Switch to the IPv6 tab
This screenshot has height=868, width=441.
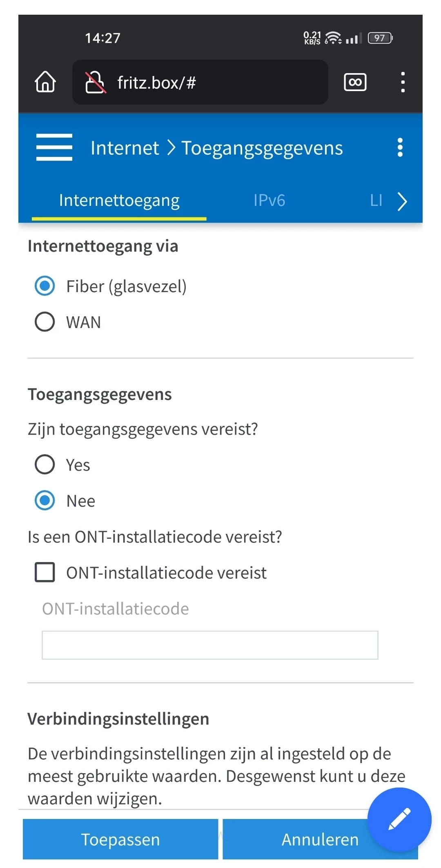(269, 201)
